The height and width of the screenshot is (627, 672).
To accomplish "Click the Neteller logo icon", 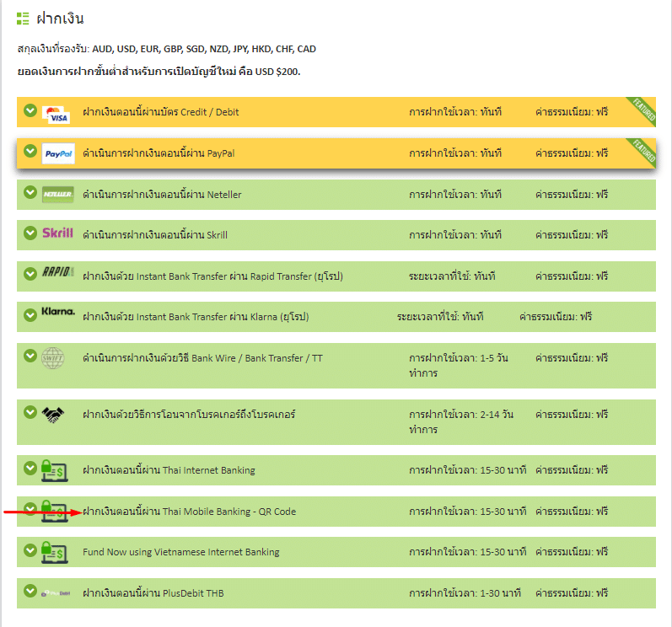I will tap(58, 194).
